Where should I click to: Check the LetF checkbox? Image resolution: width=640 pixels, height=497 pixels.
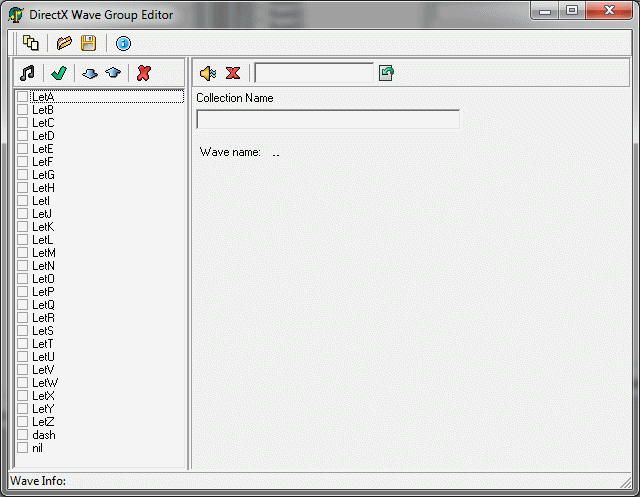point(23,162)
